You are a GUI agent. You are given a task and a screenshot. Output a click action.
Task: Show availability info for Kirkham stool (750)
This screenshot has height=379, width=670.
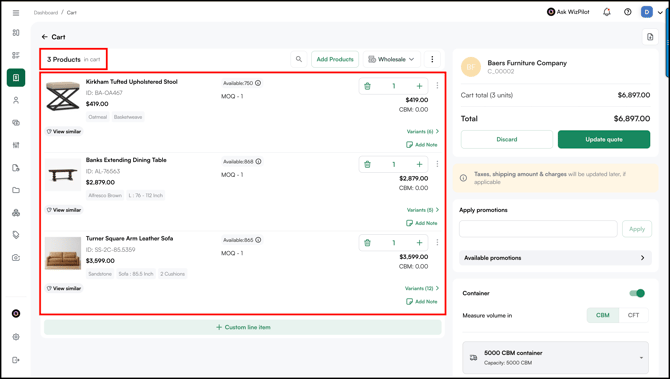tap(258, 83)
